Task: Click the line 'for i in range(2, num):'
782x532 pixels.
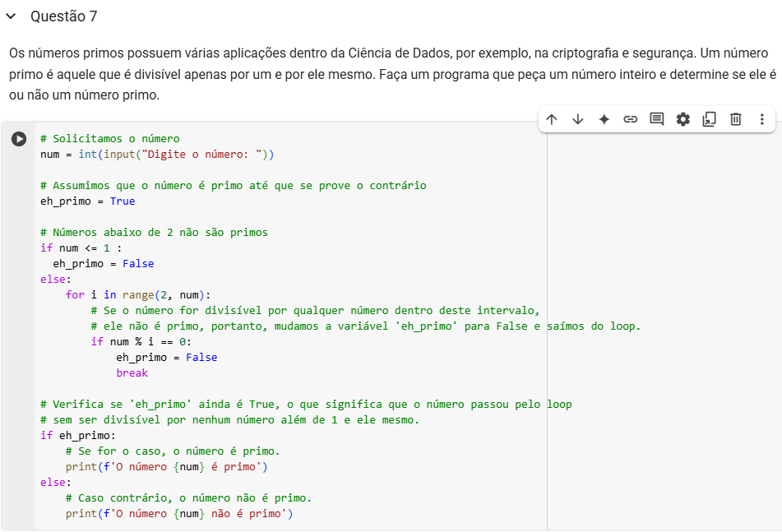Action: (138, 294)
